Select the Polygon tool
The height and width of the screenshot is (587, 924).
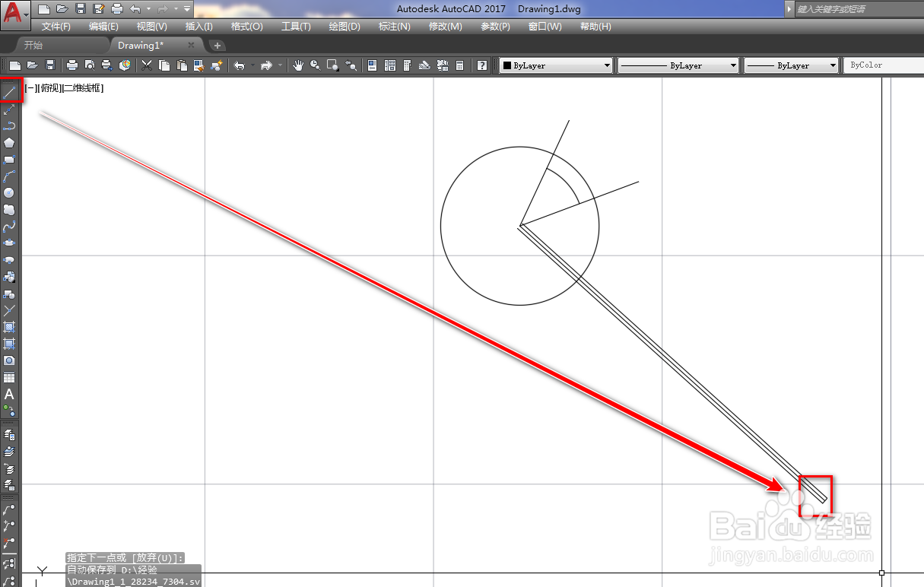[x=10, y=143]
